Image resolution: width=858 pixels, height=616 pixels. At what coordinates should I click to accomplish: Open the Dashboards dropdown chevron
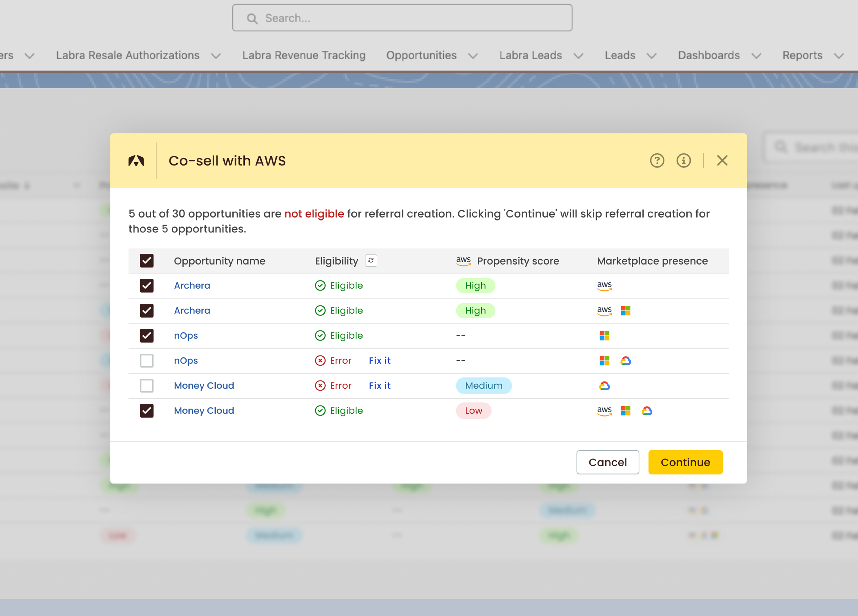(x=756, y=56)
